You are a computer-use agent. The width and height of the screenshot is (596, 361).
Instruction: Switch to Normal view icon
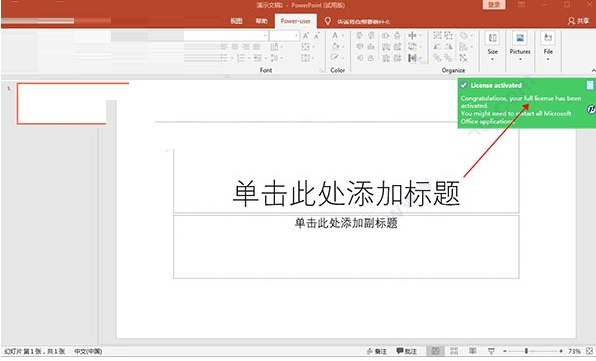[435, 351]
